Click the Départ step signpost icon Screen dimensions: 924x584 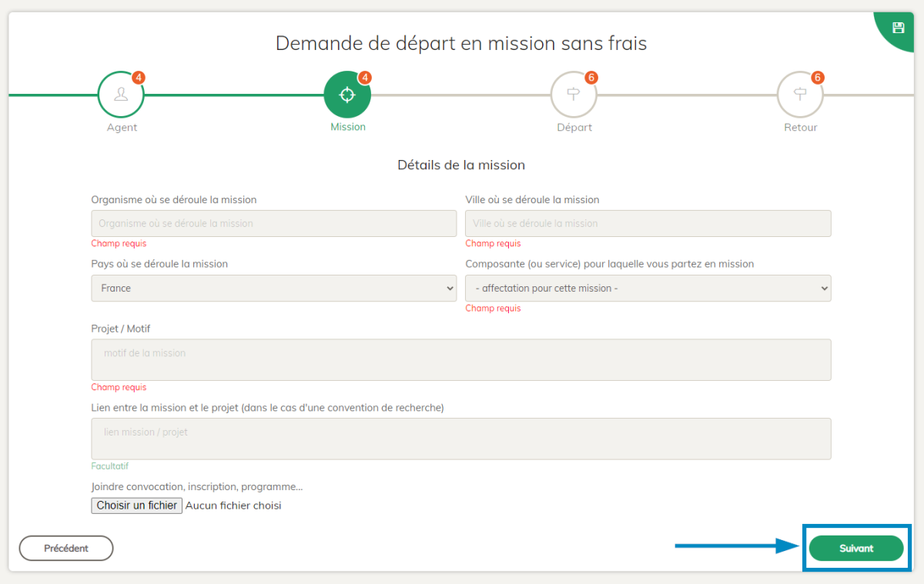click(574, 95)
